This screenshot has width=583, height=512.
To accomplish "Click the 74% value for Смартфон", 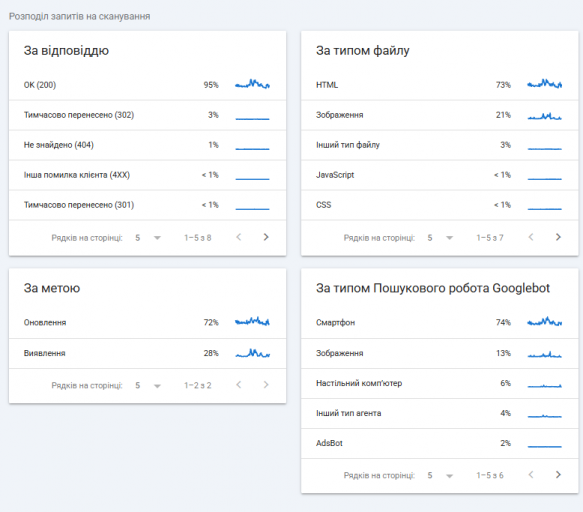I will coord(503,322).
